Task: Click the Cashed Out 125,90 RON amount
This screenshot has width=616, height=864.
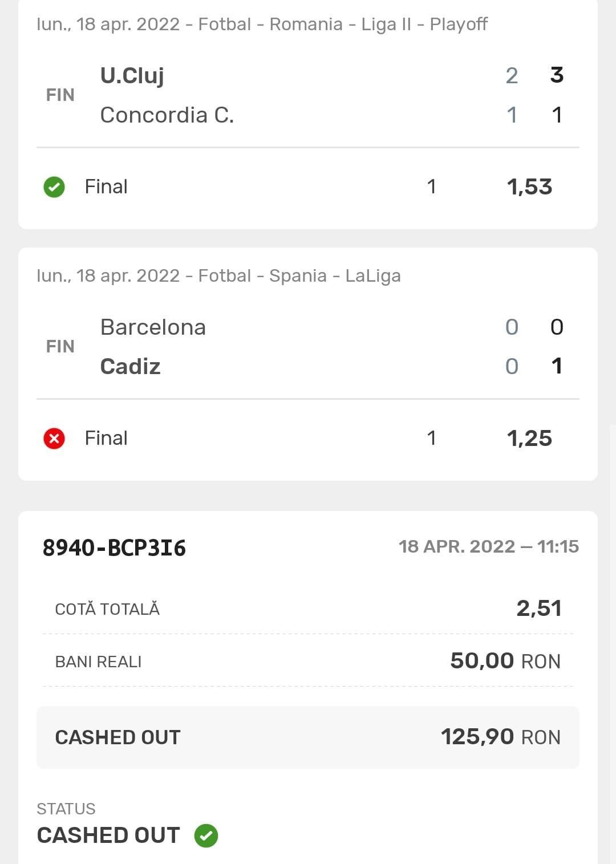Action: 500,737
